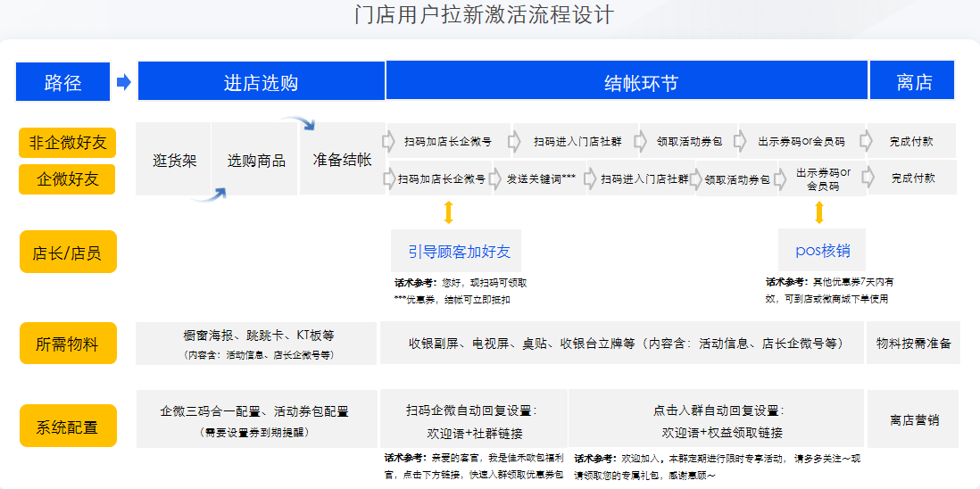The width and height of the screenshot is (980, 489).
Task: Click 橱窗海报、跳跳卡、KT板等 materials box
Action: pyautogui.click(x=256, y=343)
